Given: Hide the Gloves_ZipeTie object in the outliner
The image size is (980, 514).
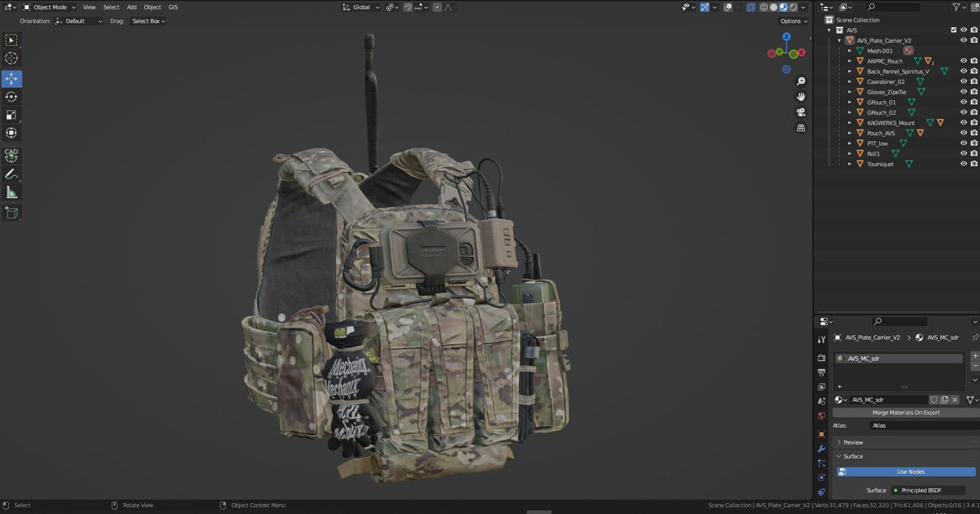Looking at the screenshot, I should [x=964, y=92].
